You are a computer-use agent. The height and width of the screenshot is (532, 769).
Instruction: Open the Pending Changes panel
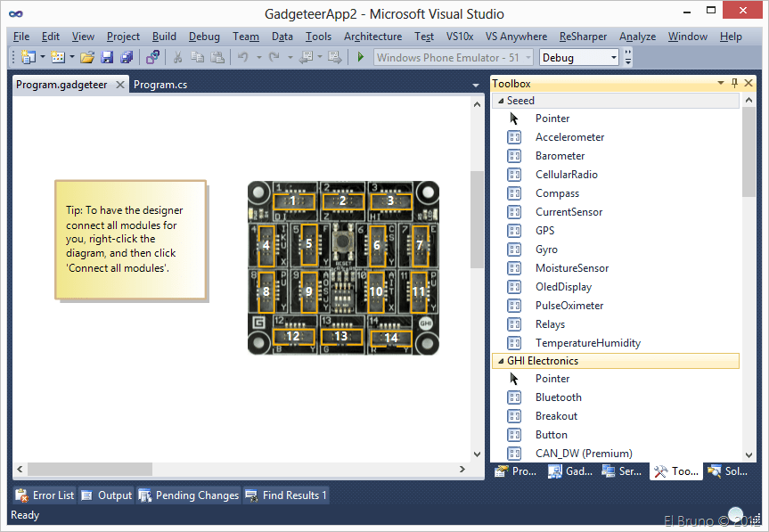tap(188, 495)
